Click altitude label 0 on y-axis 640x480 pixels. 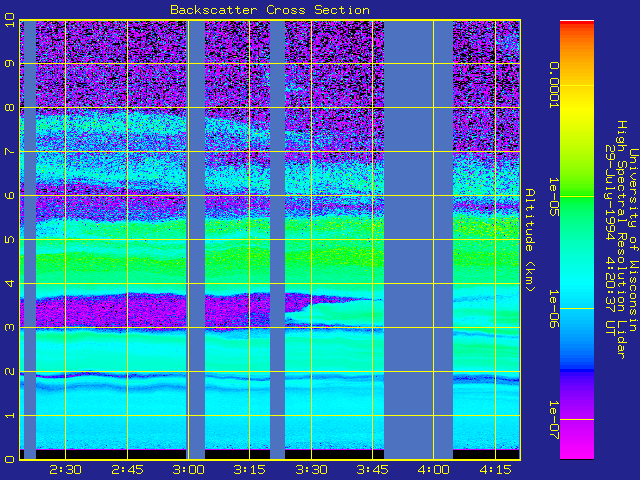(x=10, y=459)
